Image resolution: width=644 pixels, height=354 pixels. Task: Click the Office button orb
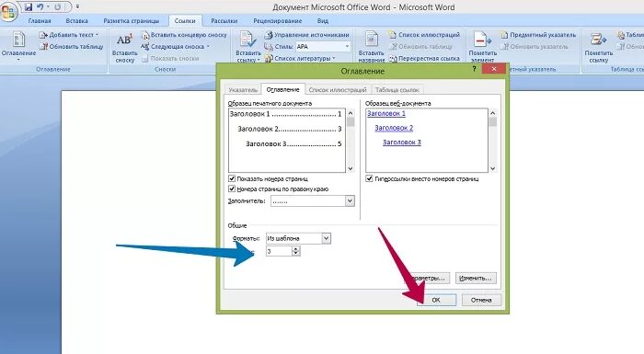click(8, 12)
